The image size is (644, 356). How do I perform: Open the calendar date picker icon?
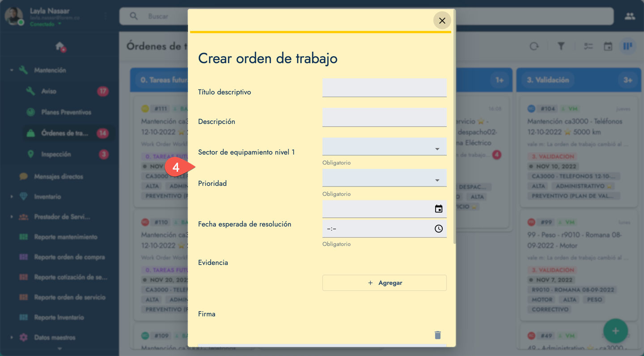click(x=439, y=209)
